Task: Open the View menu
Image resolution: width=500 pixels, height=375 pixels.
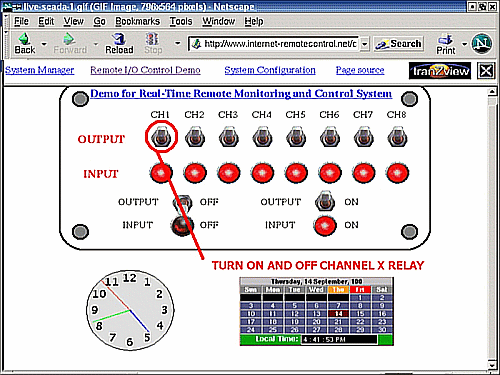Action: point(73,21)
